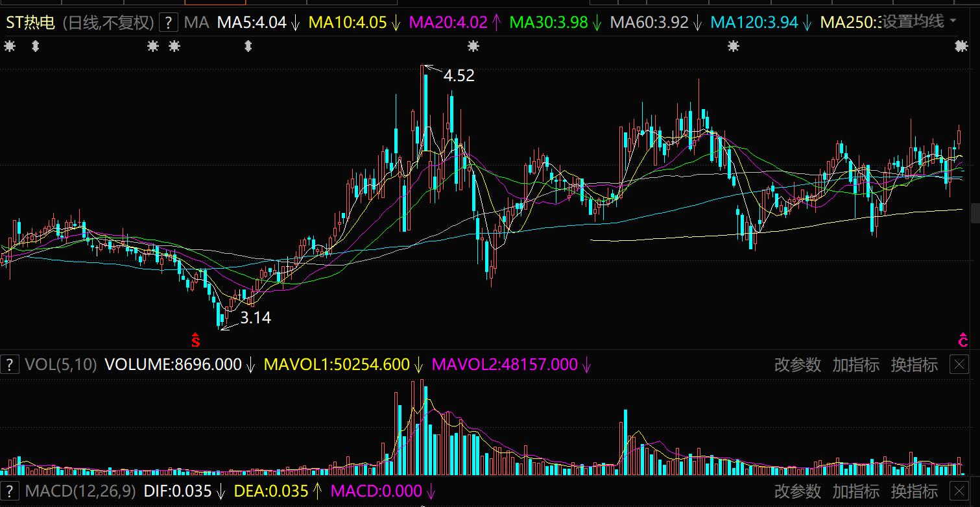Viewport: 980px width, 507px height.
Task: Click the vertical scrollbar handle at right edge
Action: (975, 213)
